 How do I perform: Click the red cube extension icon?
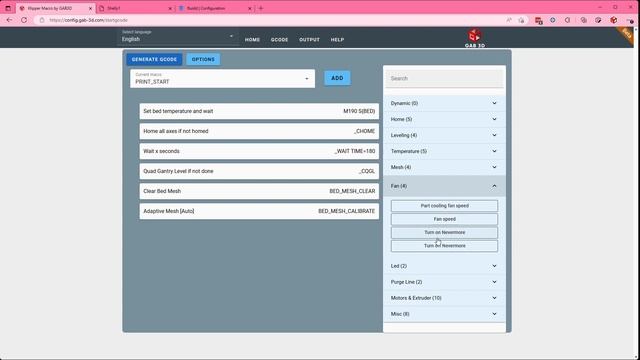tap(613, 20)
